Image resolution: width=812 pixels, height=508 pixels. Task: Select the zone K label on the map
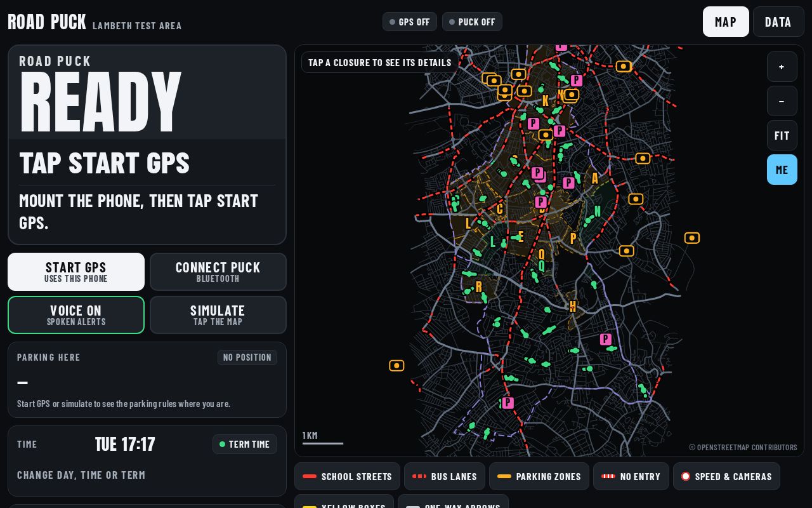click(546, 101)
